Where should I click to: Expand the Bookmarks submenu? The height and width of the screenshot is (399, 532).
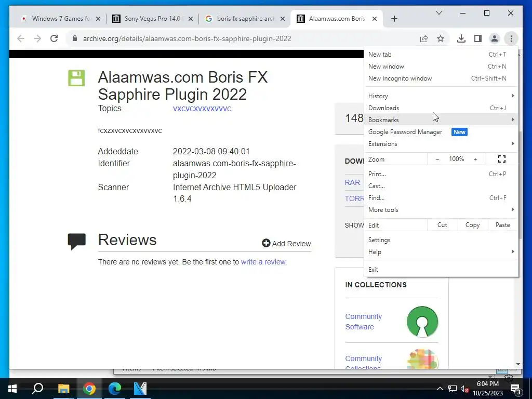441,120
